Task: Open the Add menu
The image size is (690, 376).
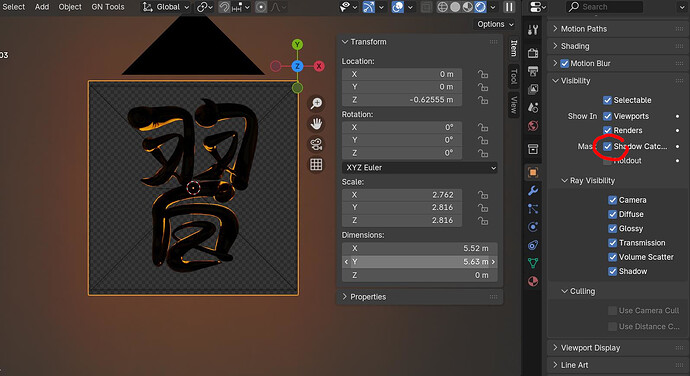Action: [x=42, y=7]
